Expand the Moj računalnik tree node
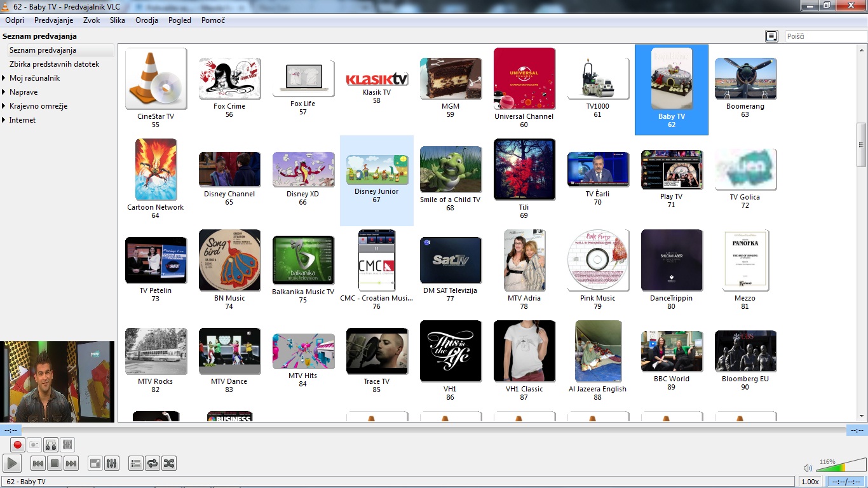This screenshot has height=488, width=868. [x=5, y=78]
